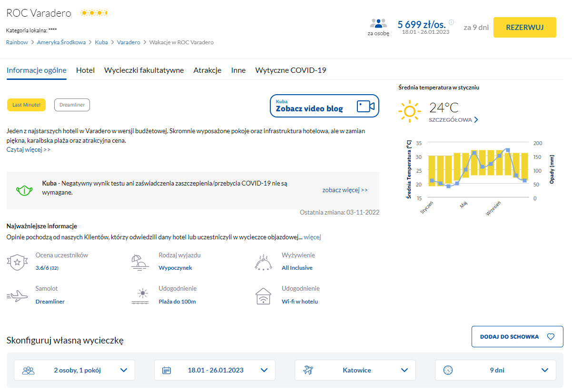The height and width of the screenshot is (392, 572).
Task: Click the green COVID mask info icon
Action: [24, 190]
